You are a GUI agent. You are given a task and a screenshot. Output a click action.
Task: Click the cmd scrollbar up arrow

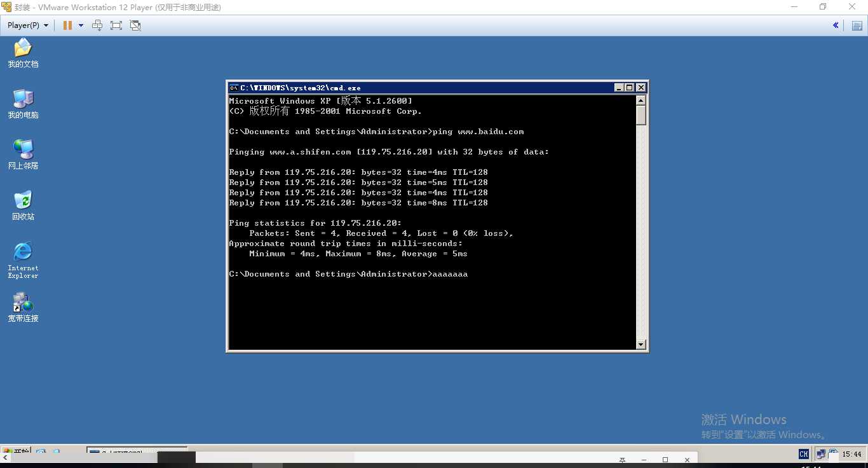point(641,100)
